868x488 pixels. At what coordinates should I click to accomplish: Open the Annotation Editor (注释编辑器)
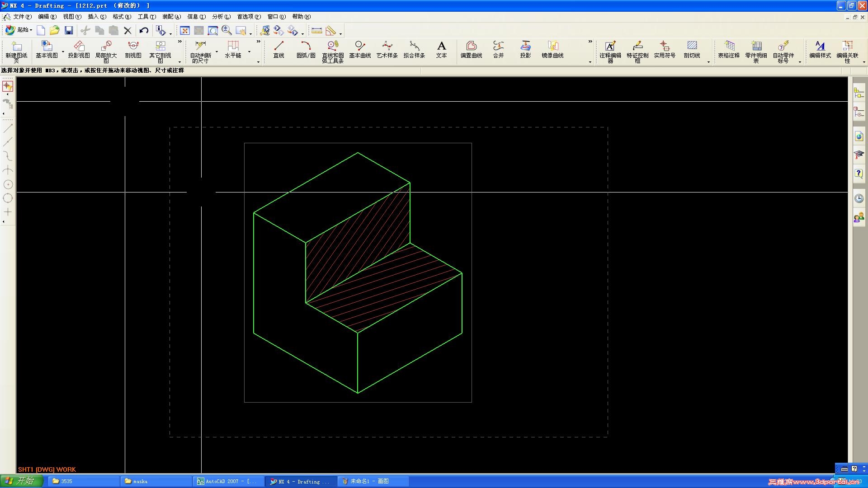point(610,52)
